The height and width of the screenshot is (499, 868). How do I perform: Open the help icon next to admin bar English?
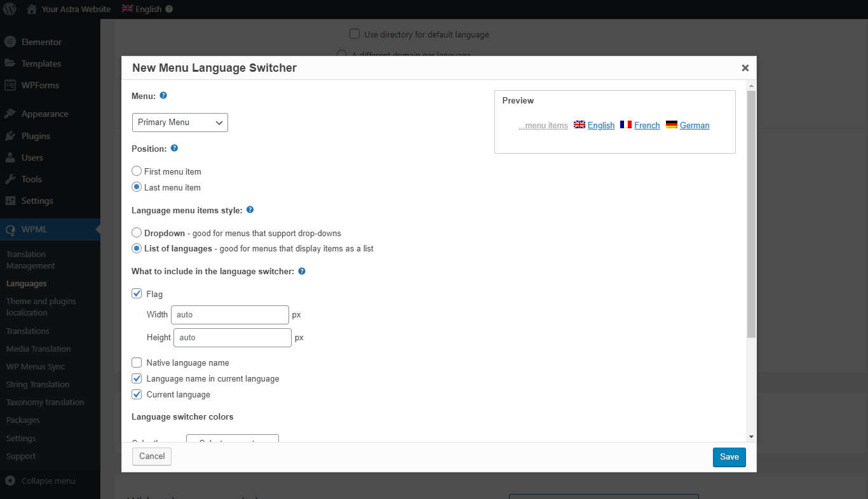168,10
